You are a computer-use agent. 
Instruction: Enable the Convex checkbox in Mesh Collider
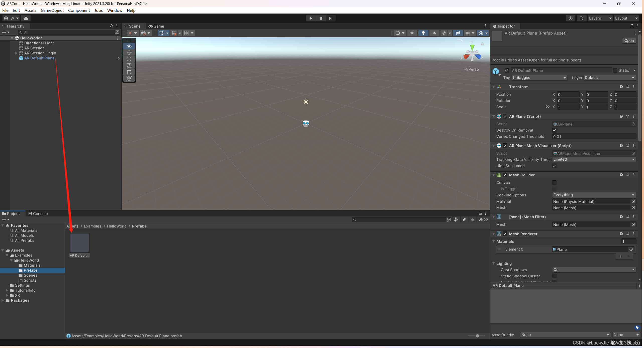coord(554,183)
